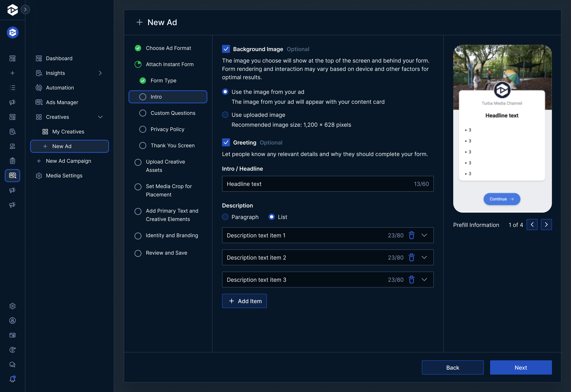Image resolution: width=571 pixels, height=392 pixels.
Task: Click the clipboard icon in the left sidebar
Action: [12, 161]
